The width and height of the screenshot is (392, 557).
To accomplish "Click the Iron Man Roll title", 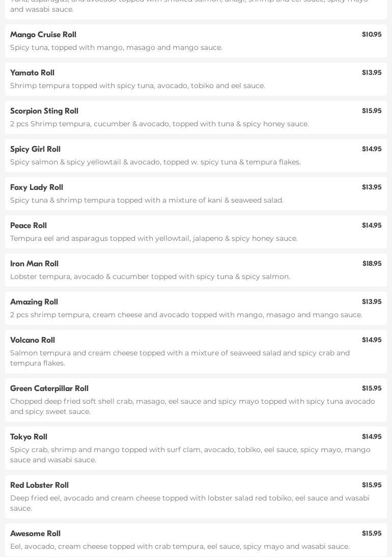I will pyautogui.click(x=34, y=264).
